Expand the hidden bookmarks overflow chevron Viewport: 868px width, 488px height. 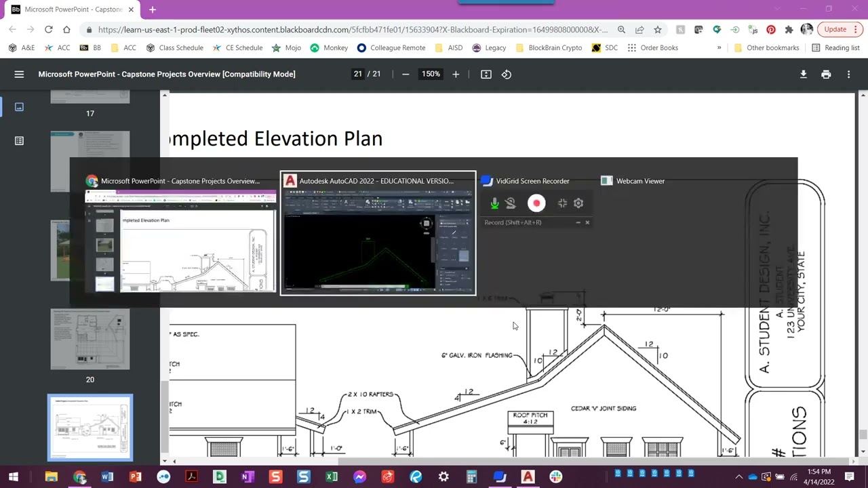pyautogui.click(x=719, y=48)
